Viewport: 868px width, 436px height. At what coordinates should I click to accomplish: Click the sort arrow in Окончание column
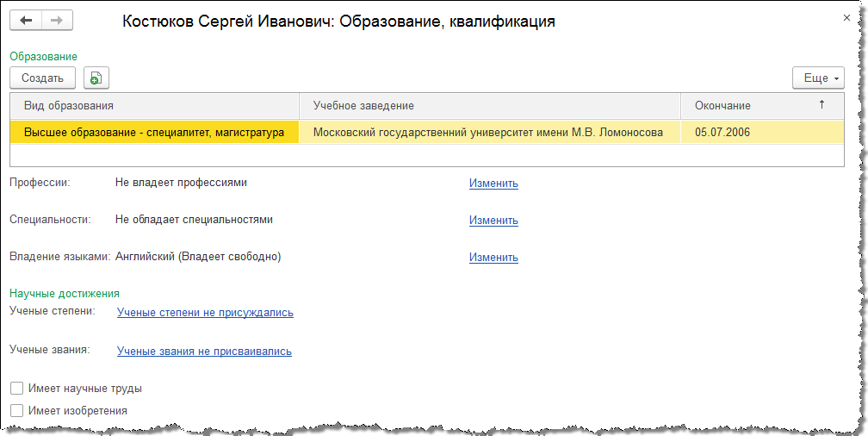click(821, 105)
